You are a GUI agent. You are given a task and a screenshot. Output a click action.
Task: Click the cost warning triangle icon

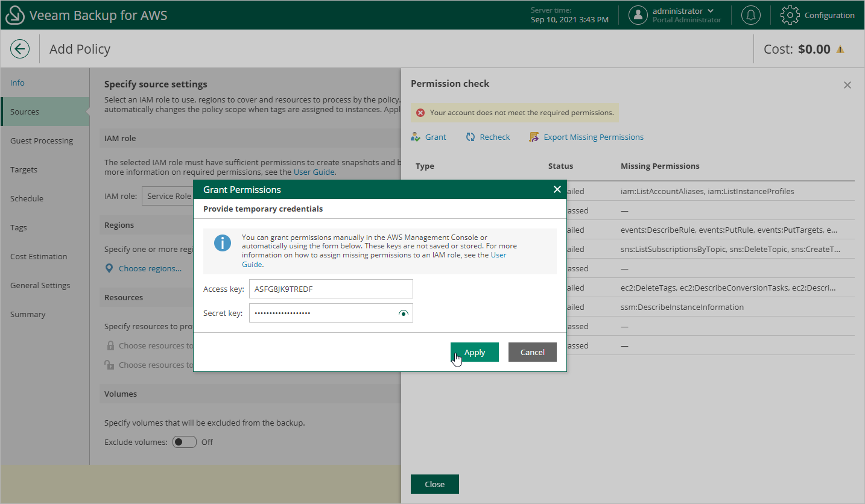click(x=840, y=49)
